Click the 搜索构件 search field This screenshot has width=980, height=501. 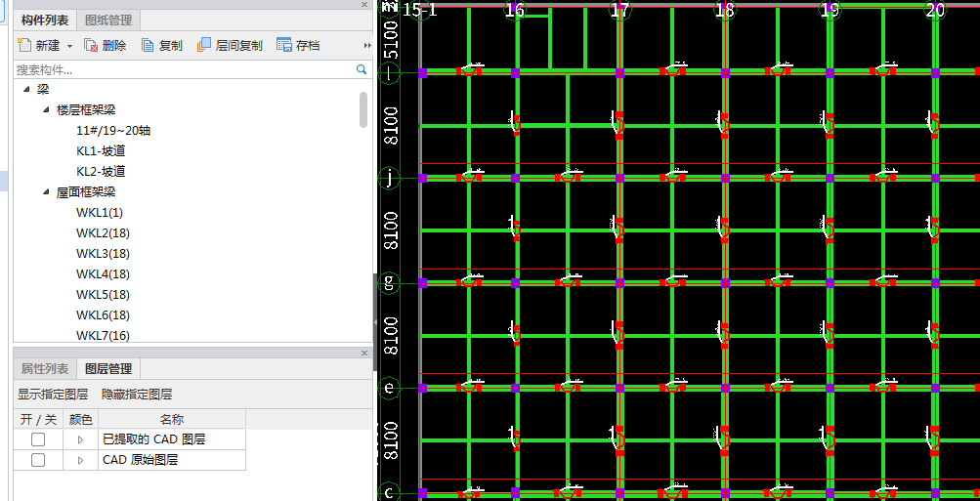[x=185, y=69]
